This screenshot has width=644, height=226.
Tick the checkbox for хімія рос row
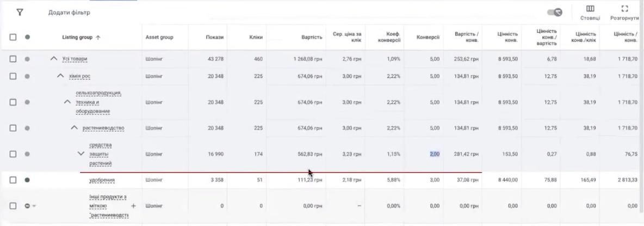14,76
